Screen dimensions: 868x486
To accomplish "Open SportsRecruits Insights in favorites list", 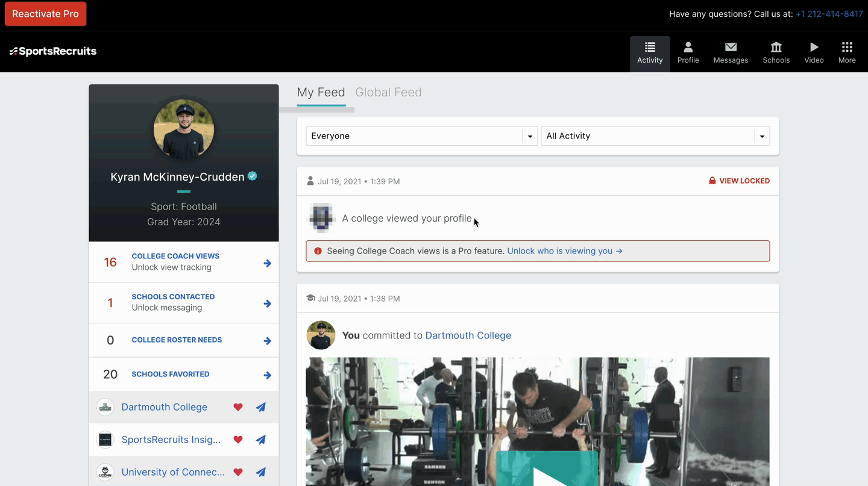I will pyautogui.click(x=171, y=440).
